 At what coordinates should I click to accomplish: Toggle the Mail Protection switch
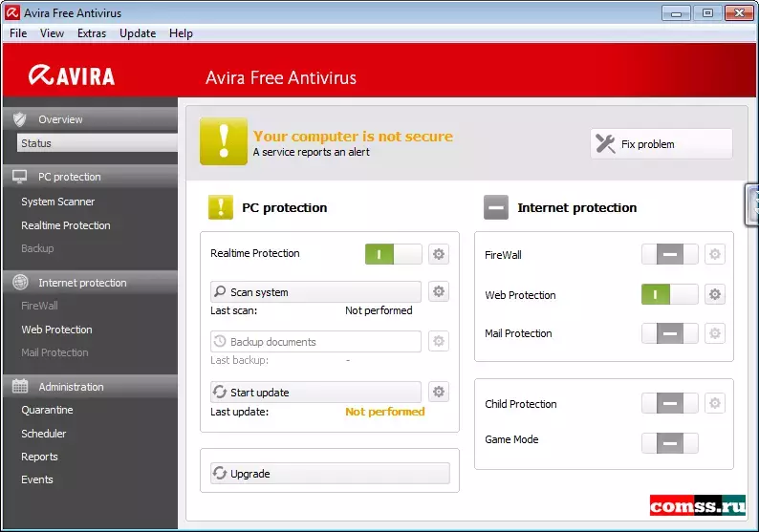point(670,333)
